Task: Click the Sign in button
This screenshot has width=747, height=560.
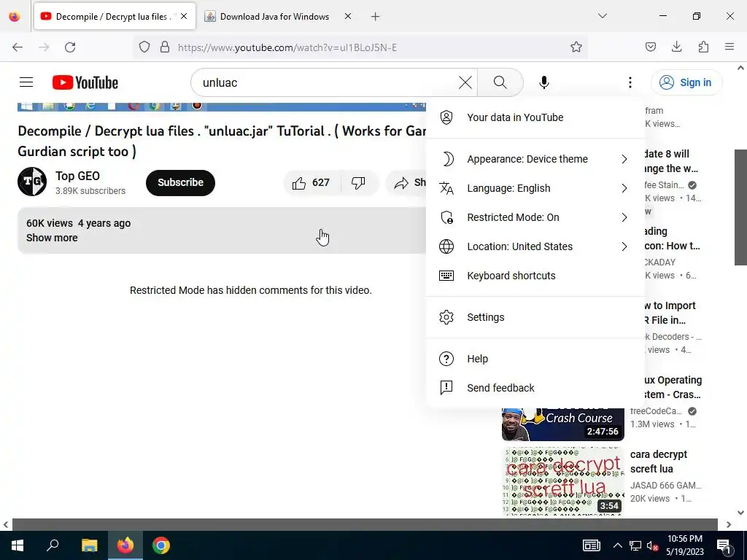Action: (686, 82)
